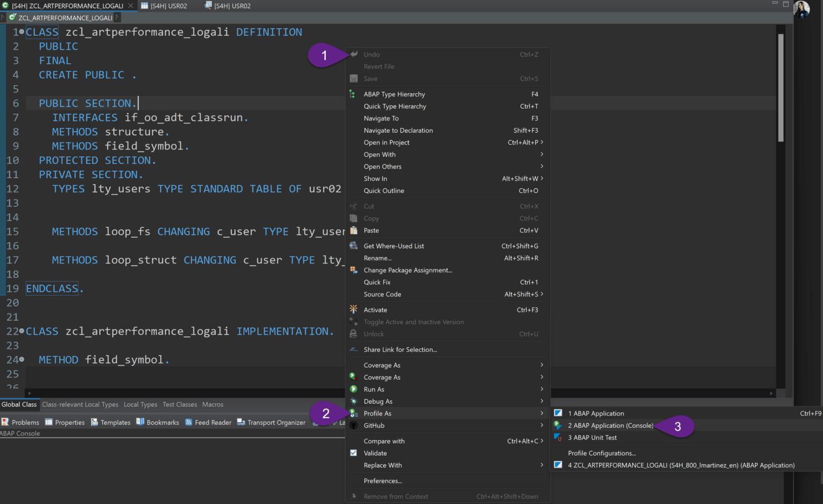Open Profile Configurations dialog
Screen dimensions: 823x504
click(602, 453)
